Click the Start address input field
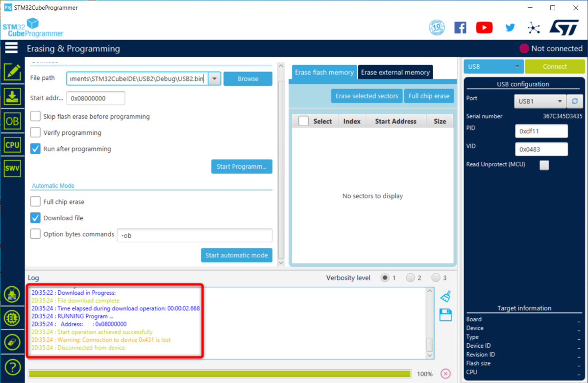 click(x=96, y=98)
